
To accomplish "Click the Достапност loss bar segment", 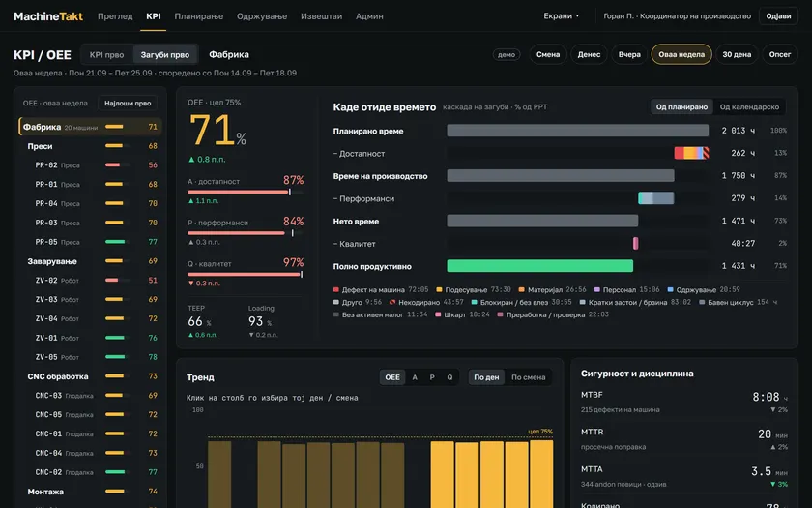I will click(691, 153).
